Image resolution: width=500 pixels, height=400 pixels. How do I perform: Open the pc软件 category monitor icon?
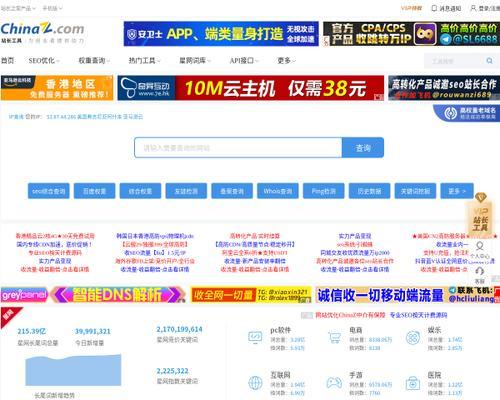tap(255, 338)
